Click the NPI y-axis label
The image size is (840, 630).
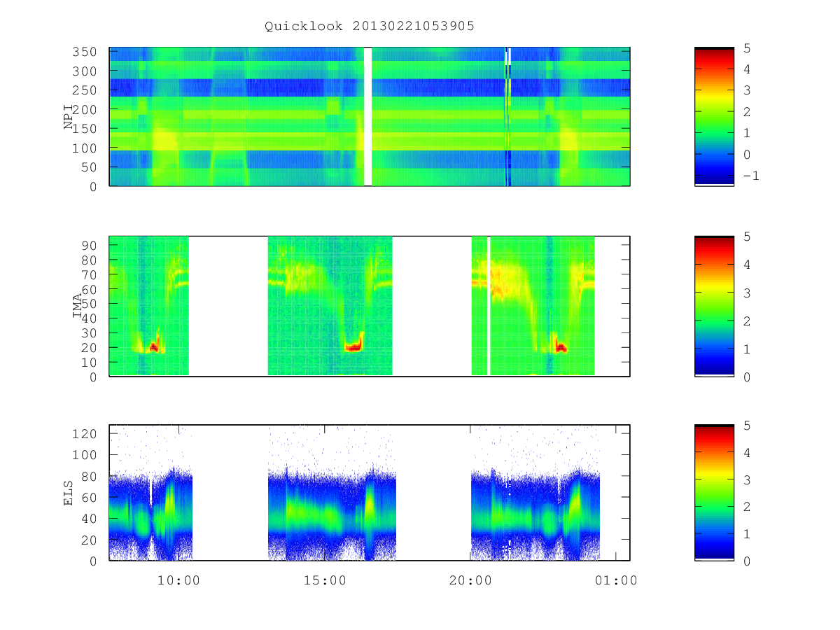[x=69, y=116]
